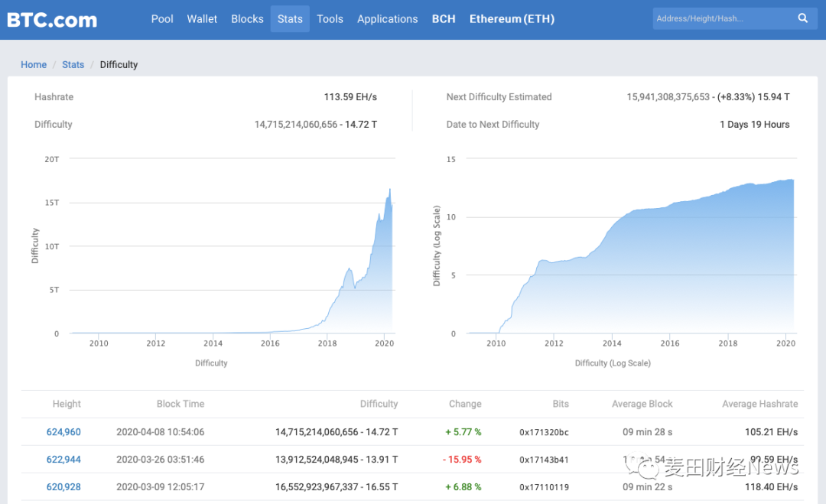Click the Change column header

click(x=465, y=404)
